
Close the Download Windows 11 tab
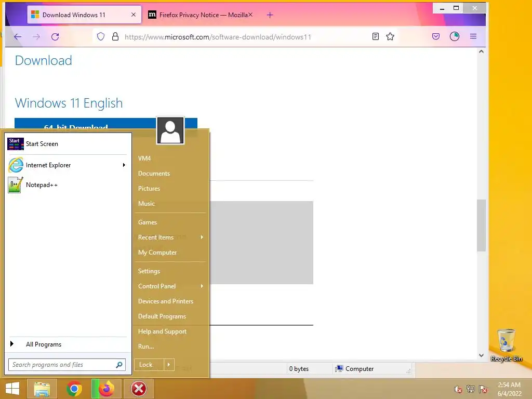pyautogui.click(x=134, y=15)
